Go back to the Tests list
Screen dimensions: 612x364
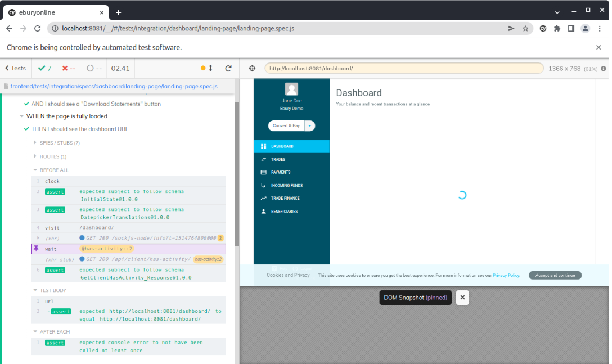(x=15, y=68)
